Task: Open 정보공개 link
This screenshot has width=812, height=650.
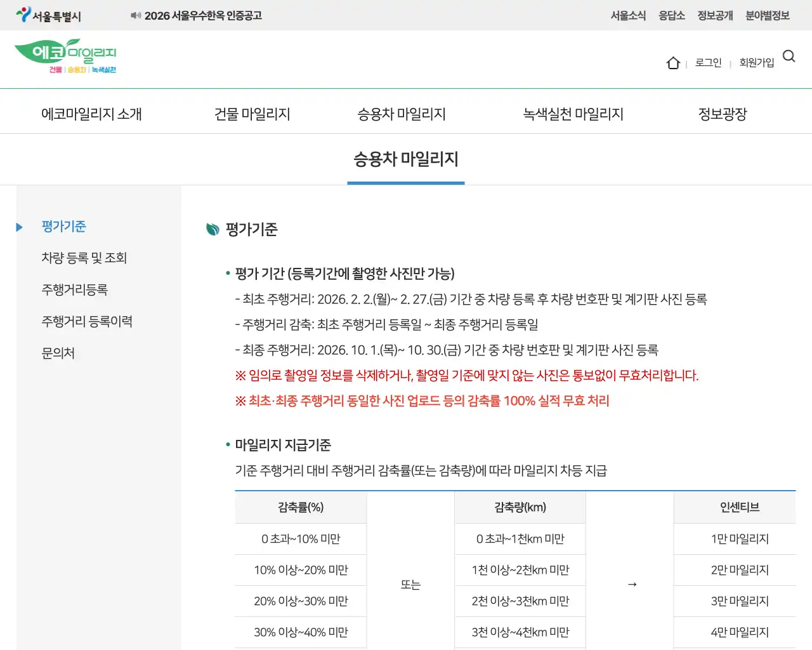Action: click(715, 15)
